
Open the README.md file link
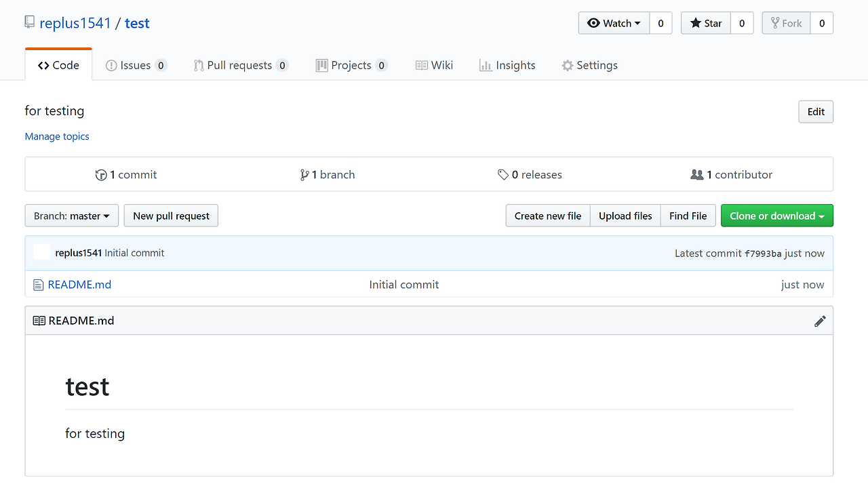click(79, 285)
